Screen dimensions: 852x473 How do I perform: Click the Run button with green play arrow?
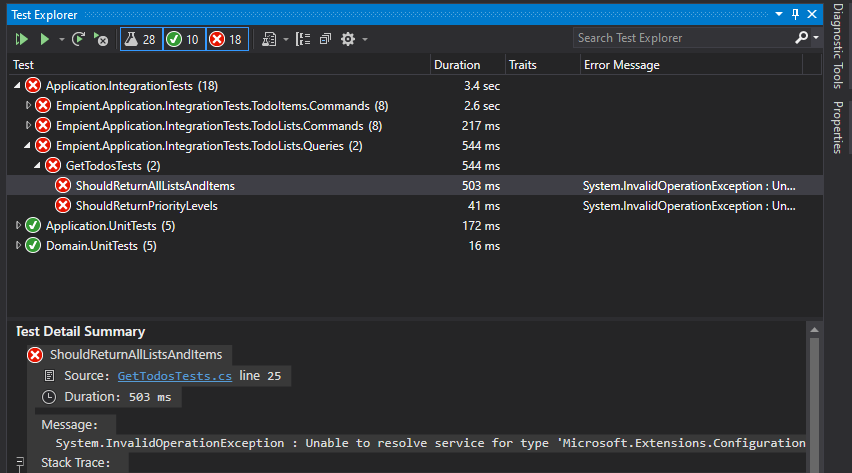45,39
